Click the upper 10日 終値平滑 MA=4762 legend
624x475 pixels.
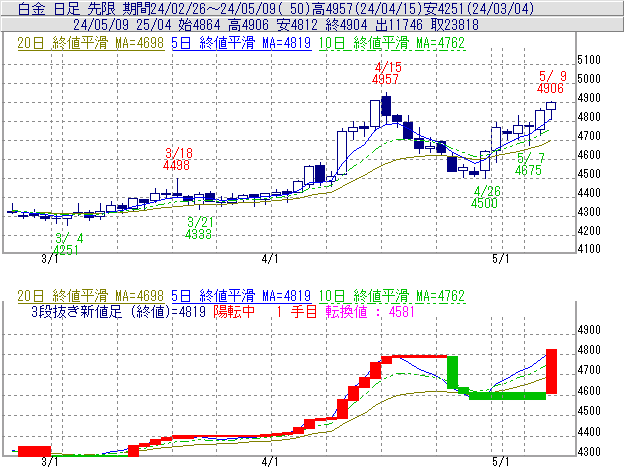392,43
